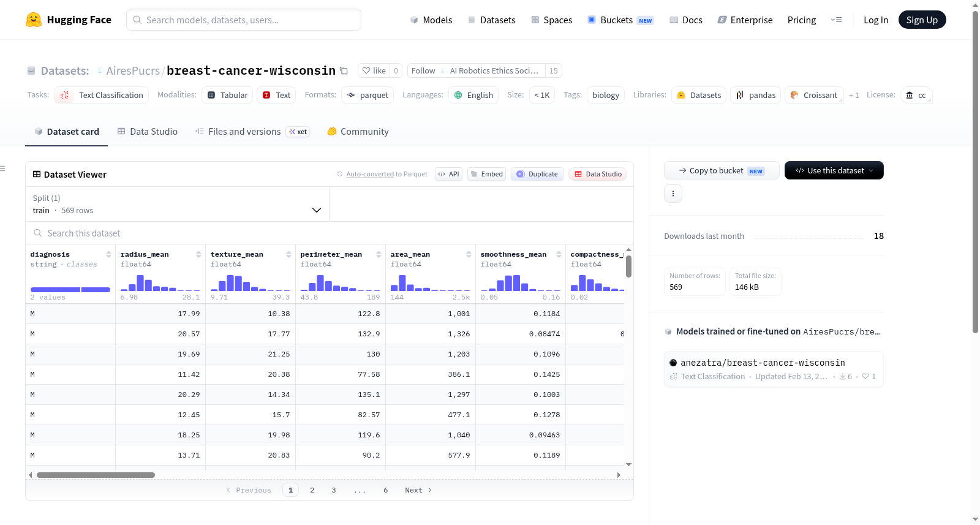This screenshot has height=525, width=980.
Task: Copy dataset name with the copy icon
Action: coord(344,71)
